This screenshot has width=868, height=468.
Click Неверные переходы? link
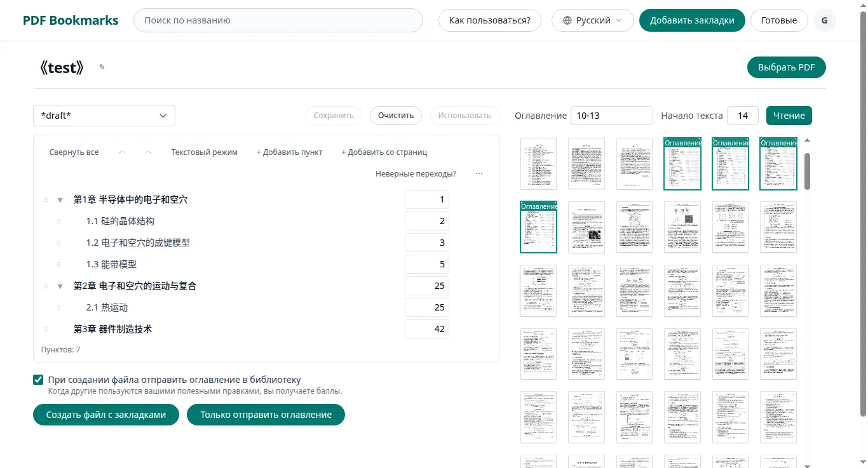416,173
